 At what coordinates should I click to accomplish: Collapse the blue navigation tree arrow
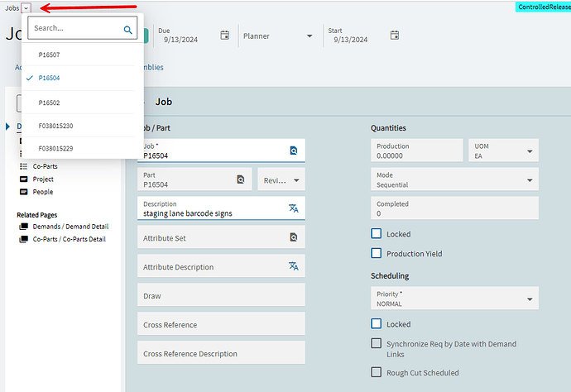tap(7, 127)
